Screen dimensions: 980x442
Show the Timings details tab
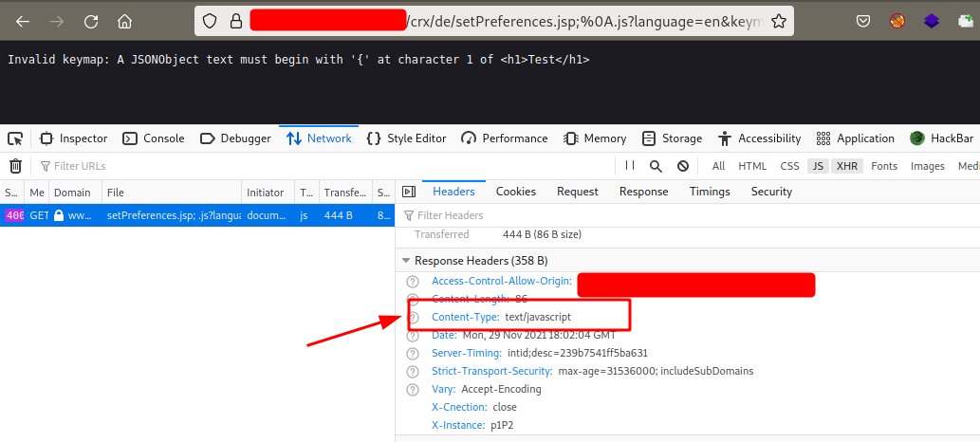710,192
